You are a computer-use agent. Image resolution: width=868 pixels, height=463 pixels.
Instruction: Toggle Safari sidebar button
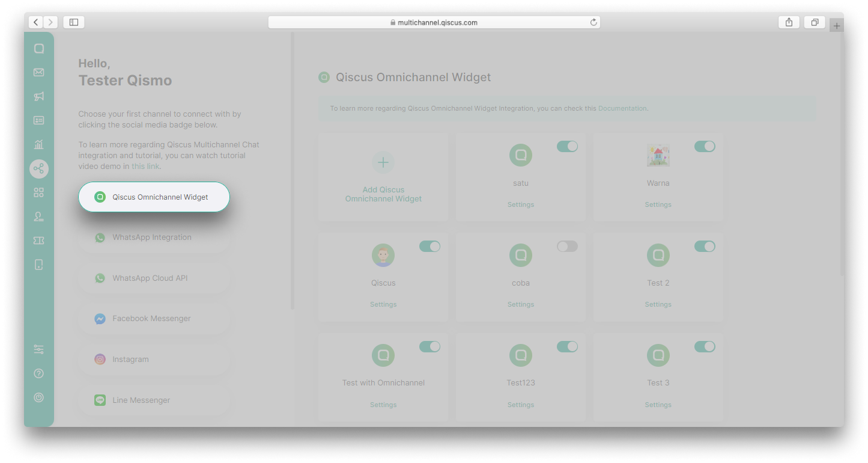[74, 22]
